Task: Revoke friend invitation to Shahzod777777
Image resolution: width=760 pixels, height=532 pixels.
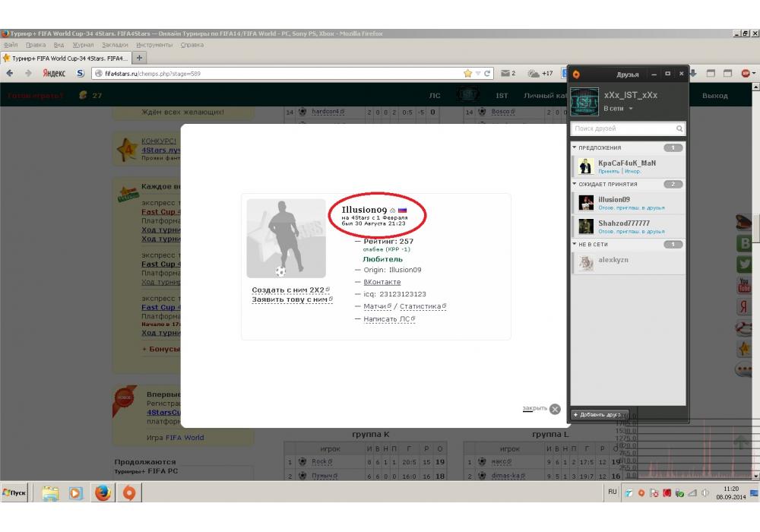Action: pos(631,232)
